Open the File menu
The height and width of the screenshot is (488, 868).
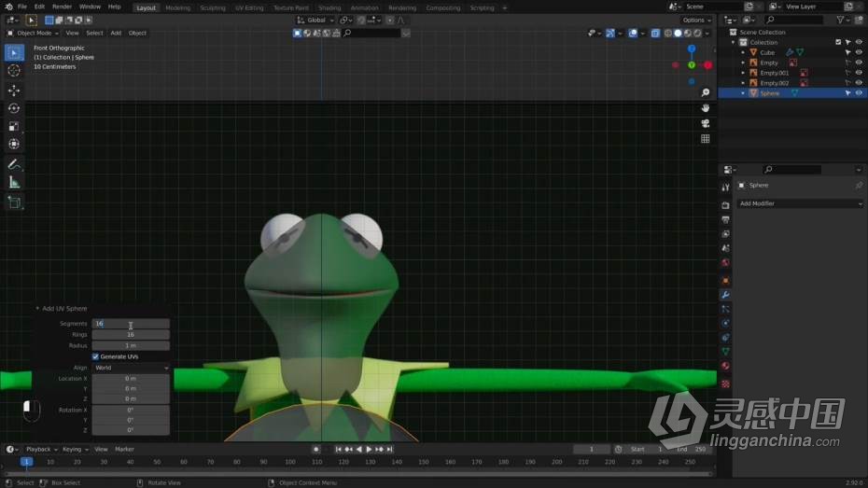tap(22, 7)
